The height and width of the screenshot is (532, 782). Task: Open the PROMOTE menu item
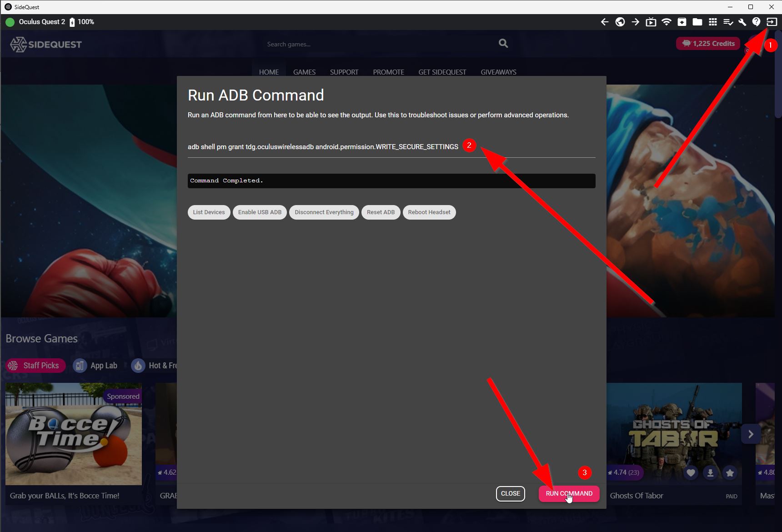pyautogui.click(x=388, y=72)
